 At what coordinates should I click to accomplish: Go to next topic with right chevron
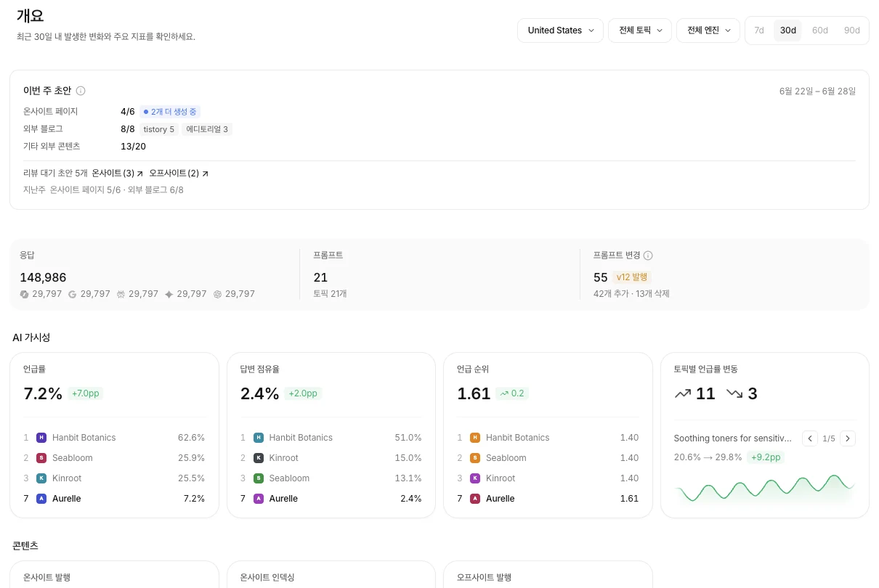pos(848,438)
